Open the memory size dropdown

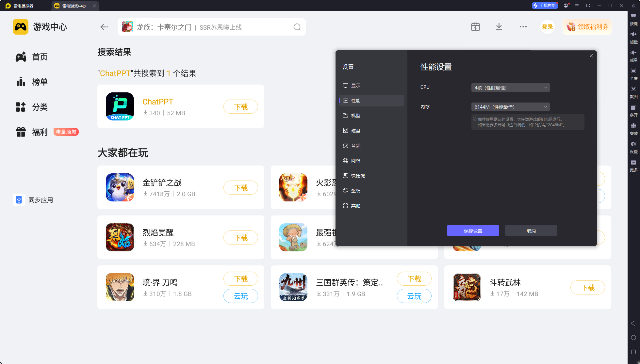coord(510,107)
